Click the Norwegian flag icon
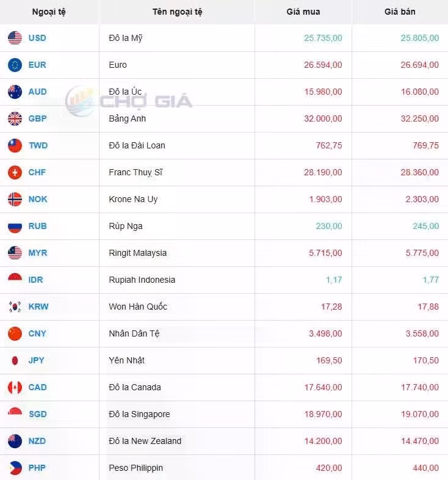 15,199
